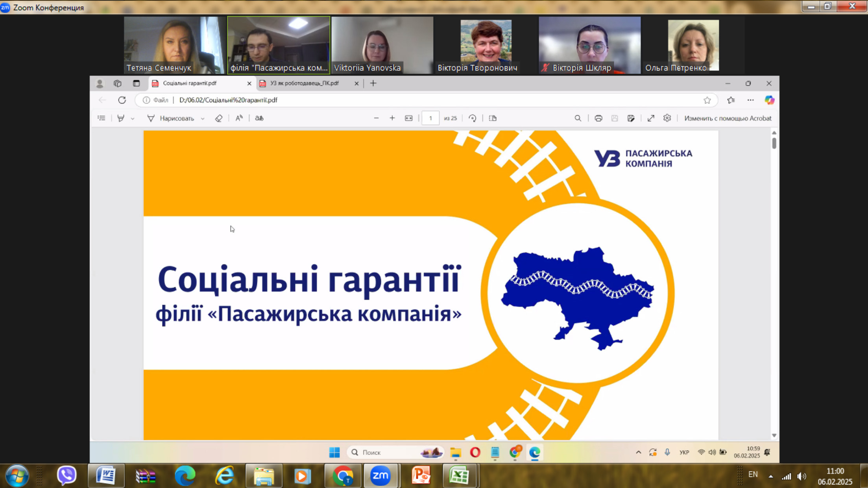This screenshot has width=868, height=488.
Task: Open the Edge profile icon
Action: (x=100, y=83)
